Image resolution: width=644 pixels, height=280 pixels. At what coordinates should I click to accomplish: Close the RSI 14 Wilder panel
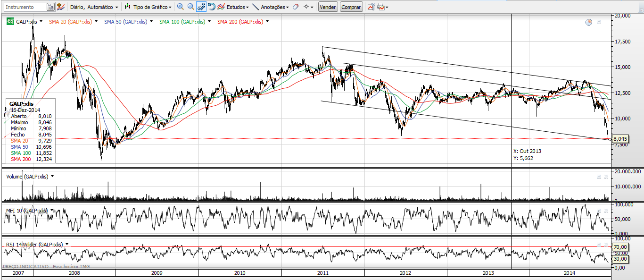point(606,245)
